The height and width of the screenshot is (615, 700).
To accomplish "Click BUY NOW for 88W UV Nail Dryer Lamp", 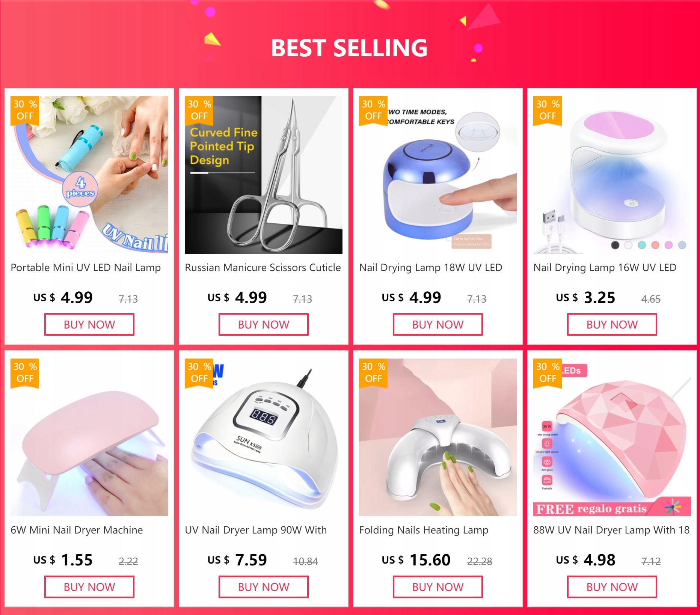I will point(612,587).
